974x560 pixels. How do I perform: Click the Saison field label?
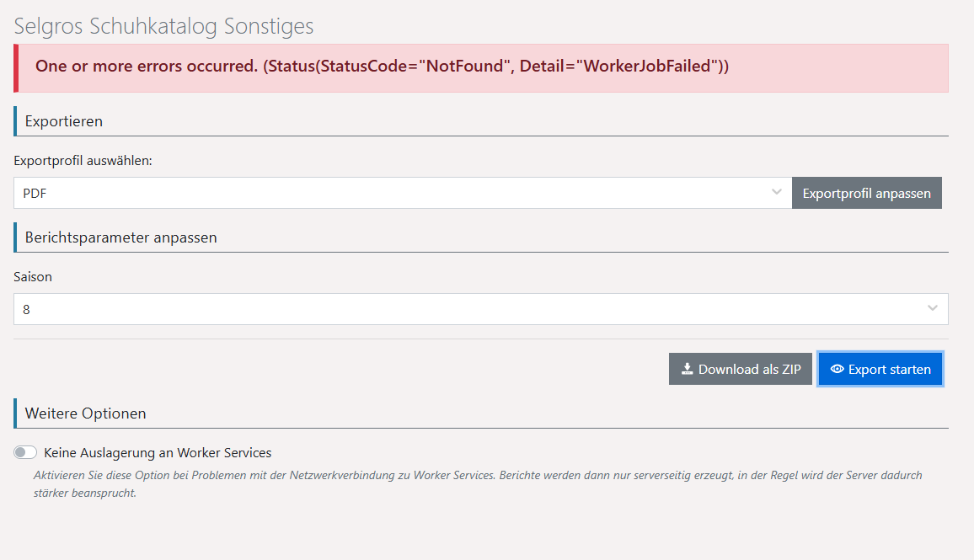[33, 276]
